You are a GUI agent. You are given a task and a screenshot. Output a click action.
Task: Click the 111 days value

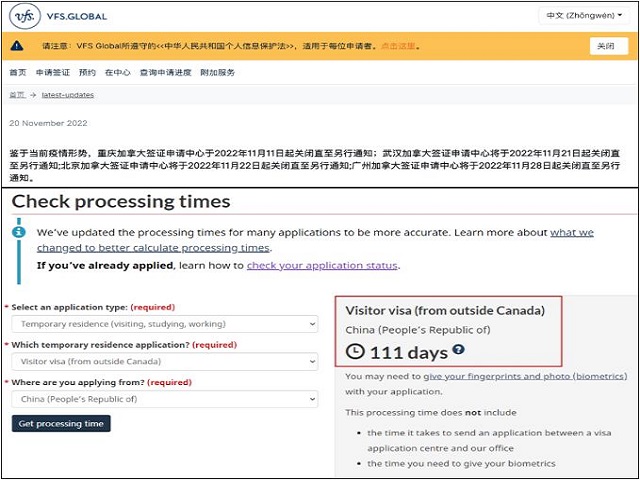409,352
